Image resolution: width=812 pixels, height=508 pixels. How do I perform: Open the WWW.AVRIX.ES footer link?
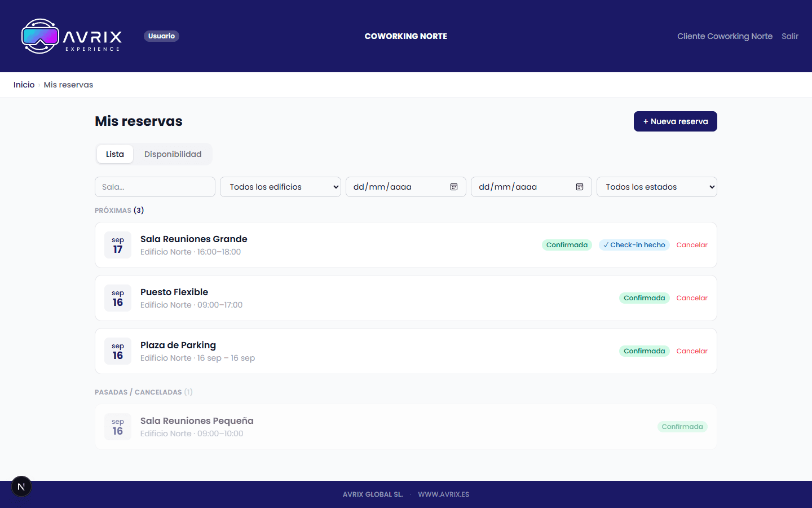point(444,494)
